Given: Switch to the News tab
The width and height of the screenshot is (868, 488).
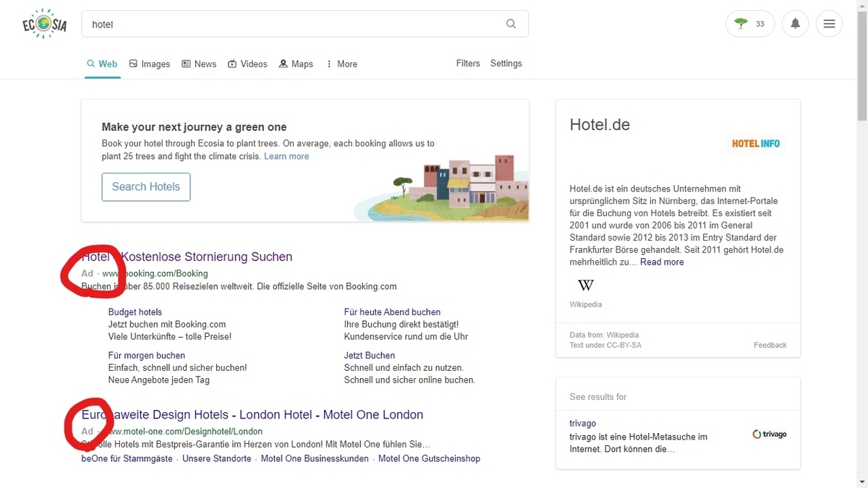Looking at the screenshot, I should [199, 64].
